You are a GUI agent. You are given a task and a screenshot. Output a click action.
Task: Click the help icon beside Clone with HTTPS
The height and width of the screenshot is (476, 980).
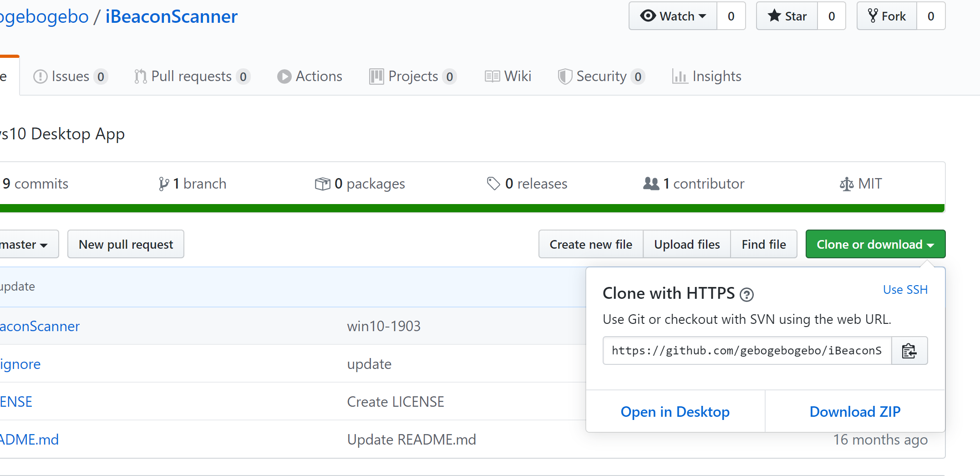[x=746, y=295]
